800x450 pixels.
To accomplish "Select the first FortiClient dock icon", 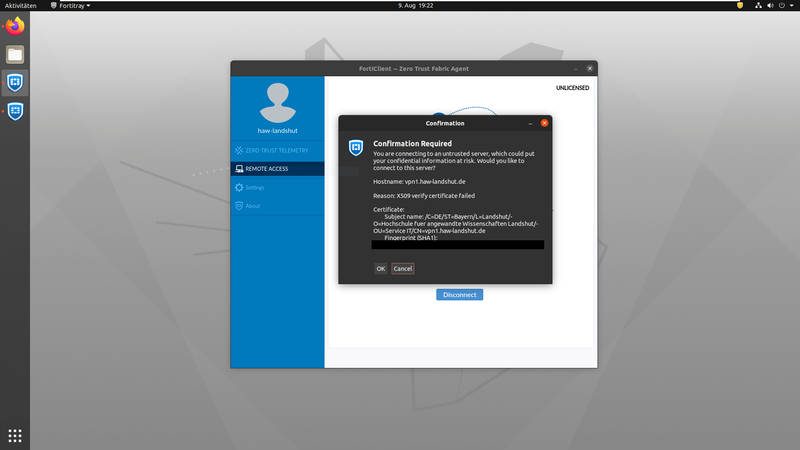I will click(x=15, y=82).
